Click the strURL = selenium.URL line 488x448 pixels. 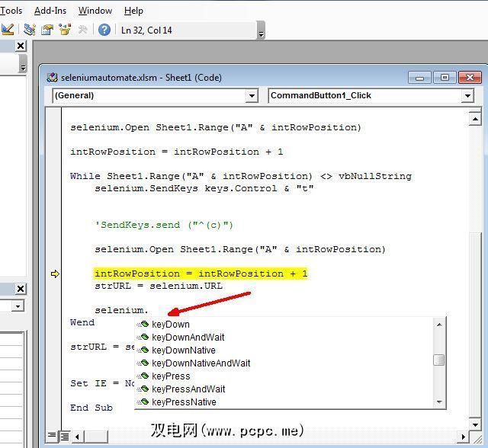[159, 286]
